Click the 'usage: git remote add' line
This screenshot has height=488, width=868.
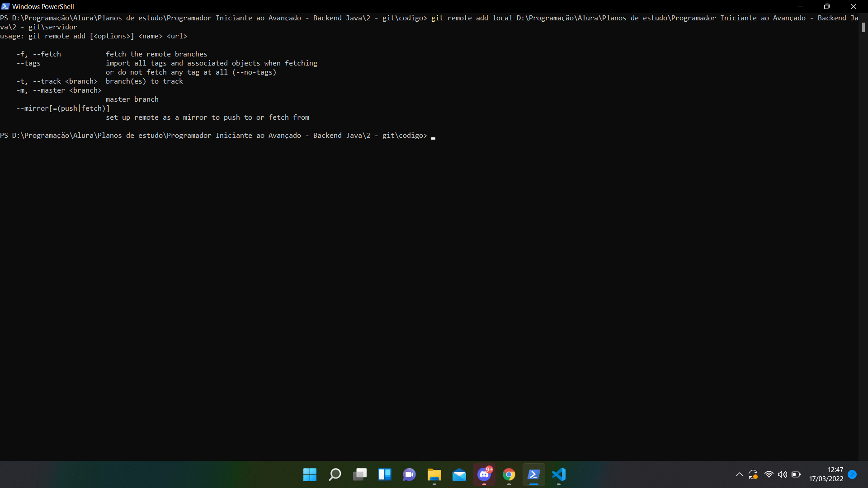point(94,36)
